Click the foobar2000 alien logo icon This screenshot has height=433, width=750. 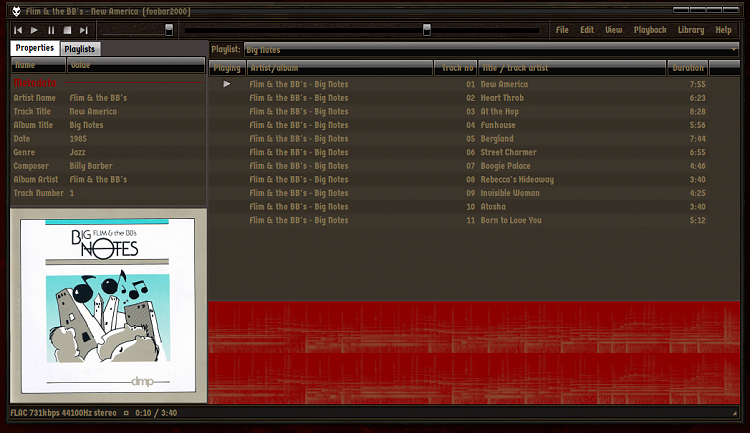[x=16, y=11]
